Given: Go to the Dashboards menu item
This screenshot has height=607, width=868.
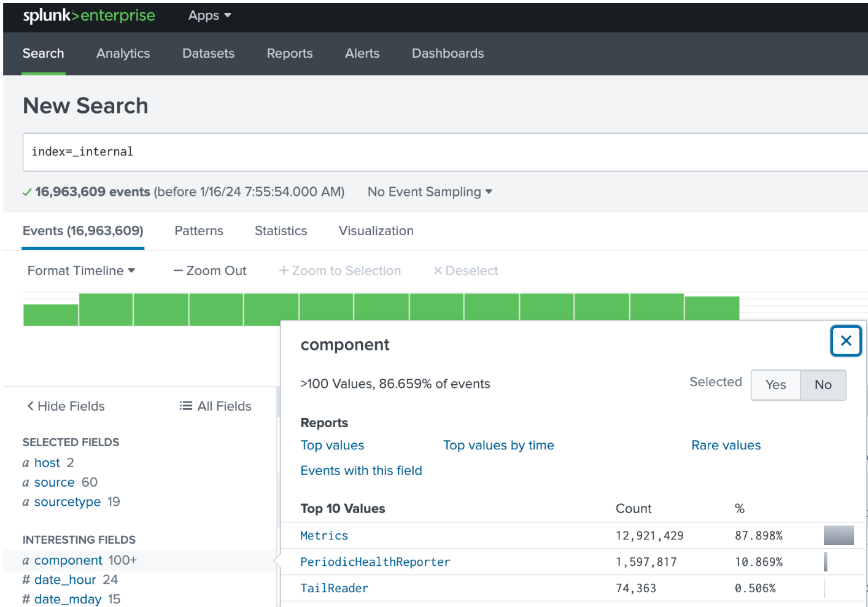Looking at the screenshot, I should coord(448,53).
